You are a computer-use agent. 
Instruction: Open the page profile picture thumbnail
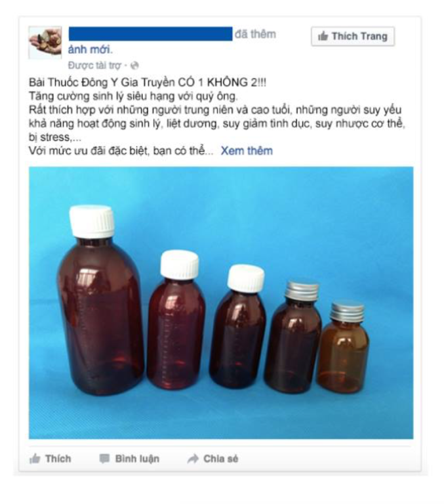click(45, 43)
